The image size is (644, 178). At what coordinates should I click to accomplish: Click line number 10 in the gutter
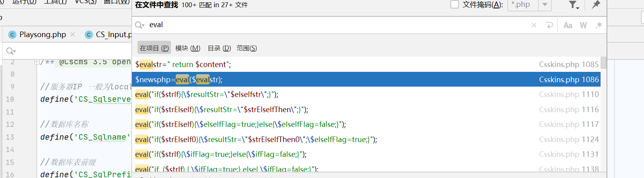[10, 99]
